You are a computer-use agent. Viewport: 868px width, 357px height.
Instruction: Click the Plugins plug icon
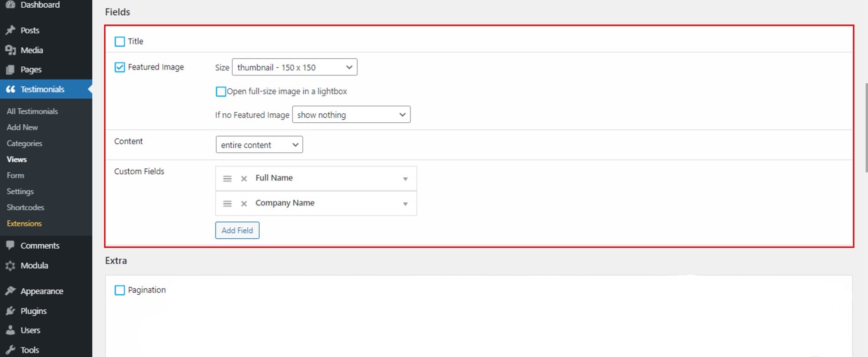(10, 311)
